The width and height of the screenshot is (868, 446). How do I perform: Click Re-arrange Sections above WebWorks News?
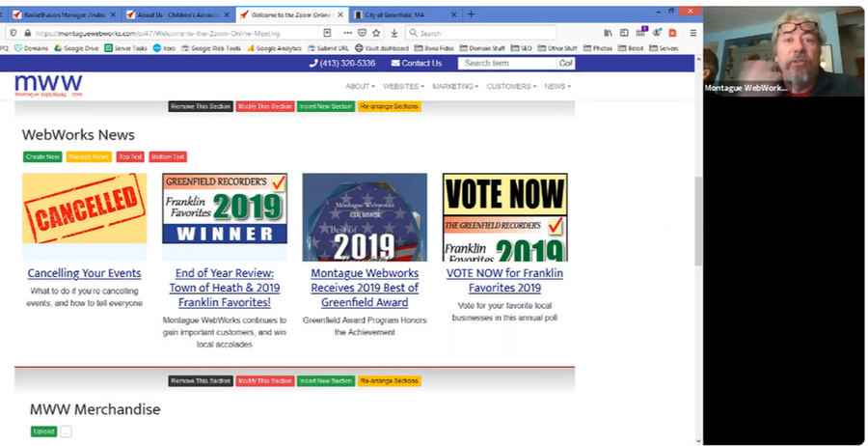(390, 106)
